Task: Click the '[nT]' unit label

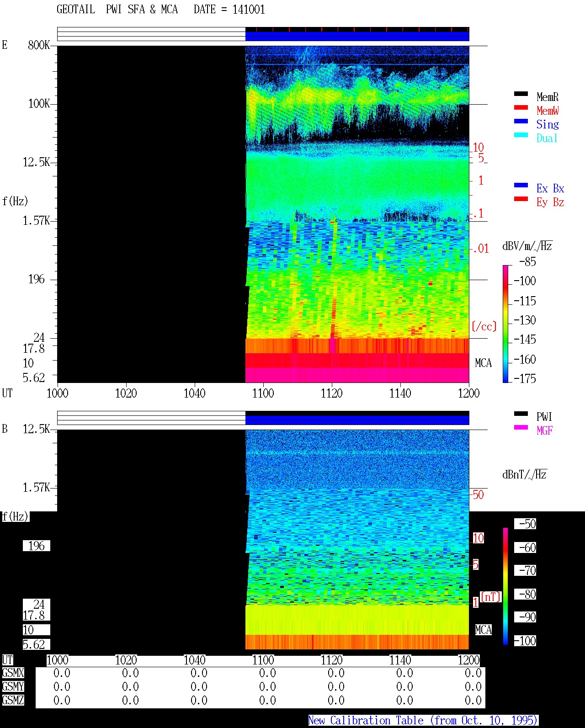Action: click(x=491, y=597)
